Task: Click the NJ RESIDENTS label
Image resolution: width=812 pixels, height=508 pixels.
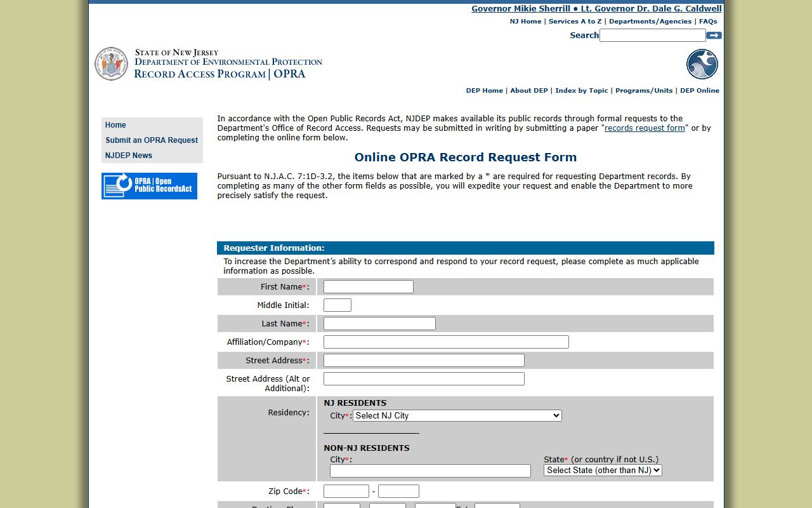Action: pyautogui.click(x=355, y=403)
